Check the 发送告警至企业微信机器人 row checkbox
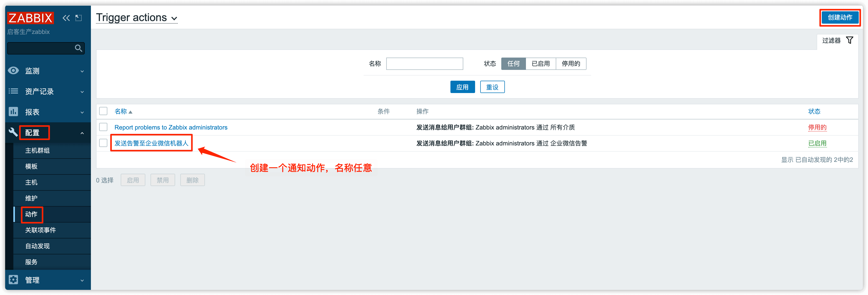Screen dimensions: 868x295 click(103, 143)
